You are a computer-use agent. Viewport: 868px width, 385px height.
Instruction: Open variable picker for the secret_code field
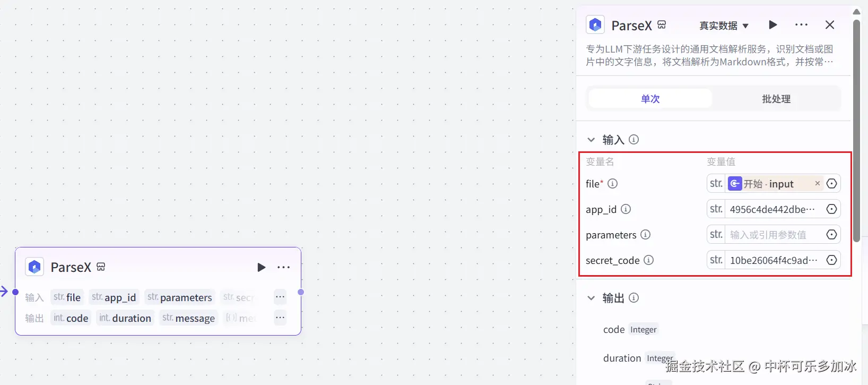pyautogui.click(x=831, y=260)
